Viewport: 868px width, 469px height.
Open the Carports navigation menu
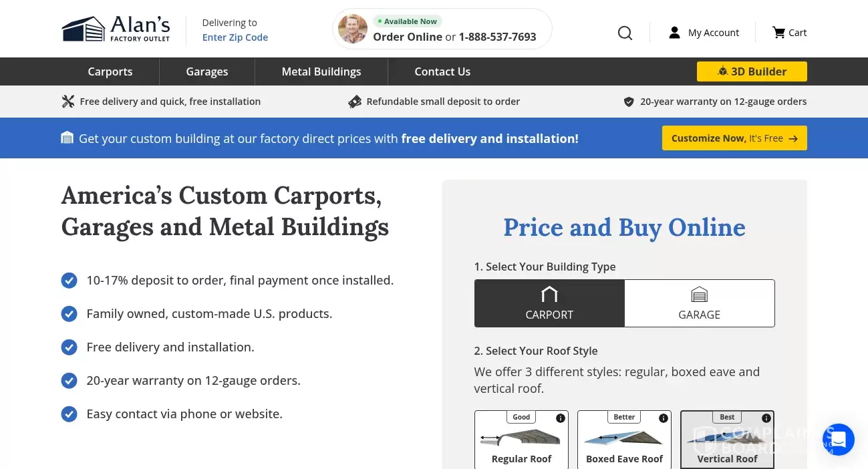click(x=110, y=71)
